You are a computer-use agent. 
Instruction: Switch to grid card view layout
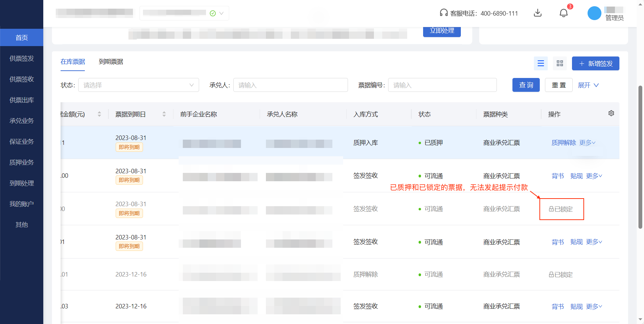[x=560, y=63]
